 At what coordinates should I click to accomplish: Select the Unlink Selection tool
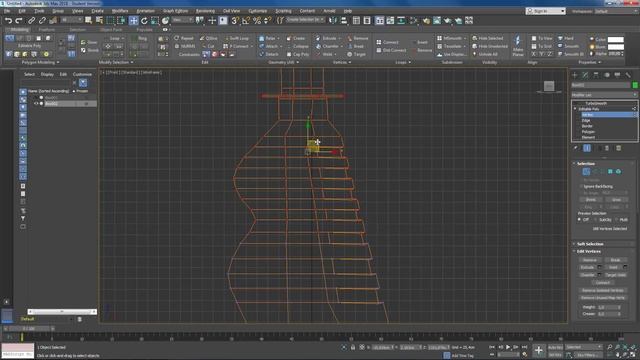(42, 20)
